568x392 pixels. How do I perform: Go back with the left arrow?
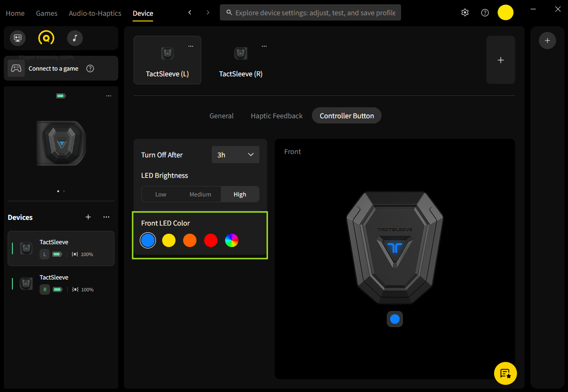pyautogui.click(x=190, y=13)
